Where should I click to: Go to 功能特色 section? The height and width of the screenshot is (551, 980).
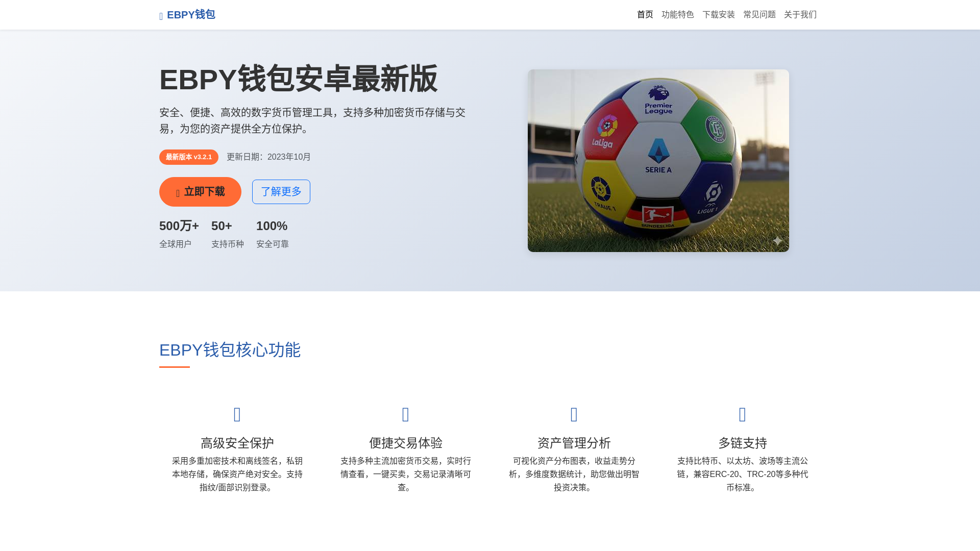678,15
